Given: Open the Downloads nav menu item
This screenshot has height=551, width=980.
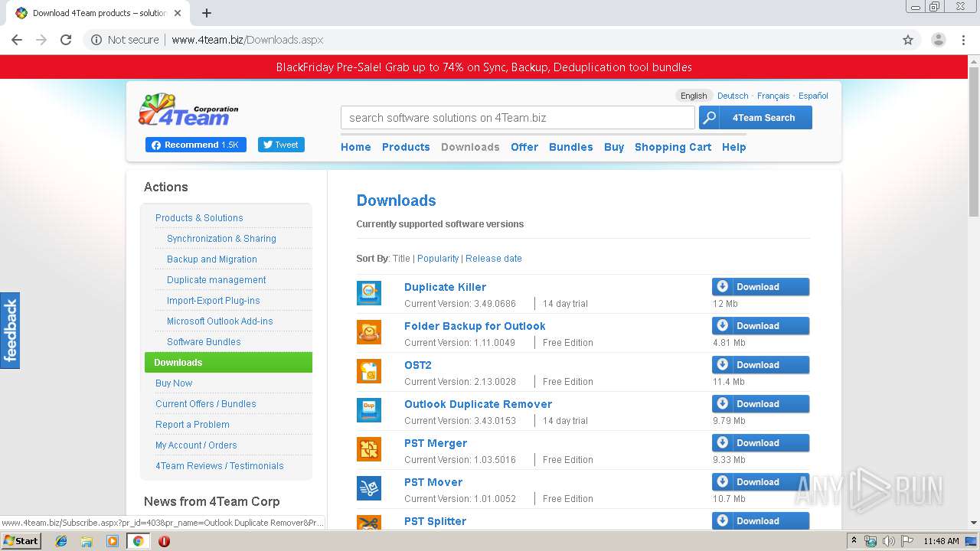Looking at the screenshot, I should (x=470, y=147).
